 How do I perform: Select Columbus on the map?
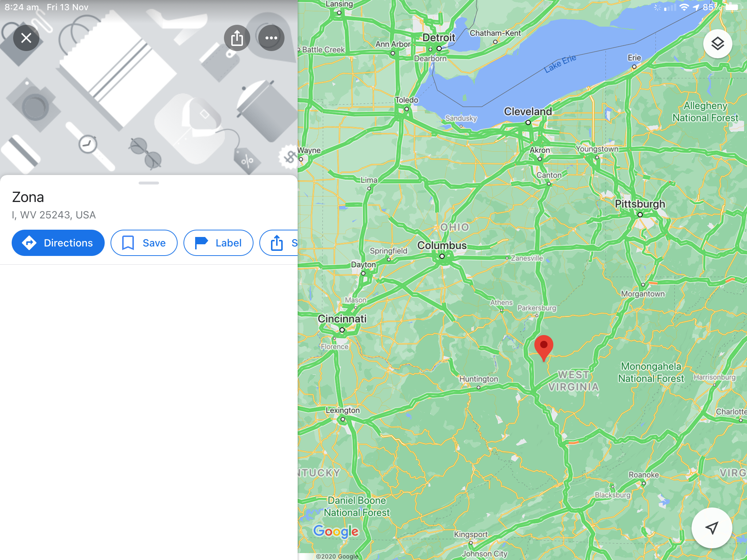click(442, 245)
